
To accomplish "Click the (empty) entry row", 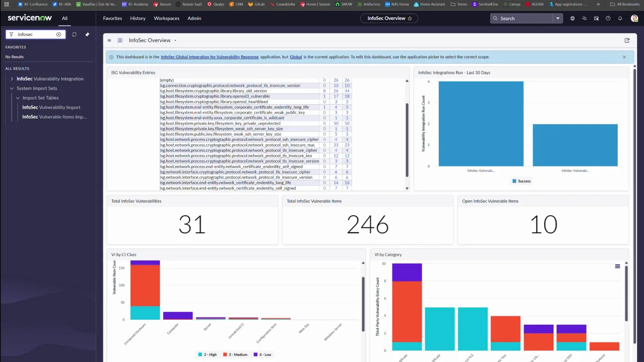I will 255,80.
